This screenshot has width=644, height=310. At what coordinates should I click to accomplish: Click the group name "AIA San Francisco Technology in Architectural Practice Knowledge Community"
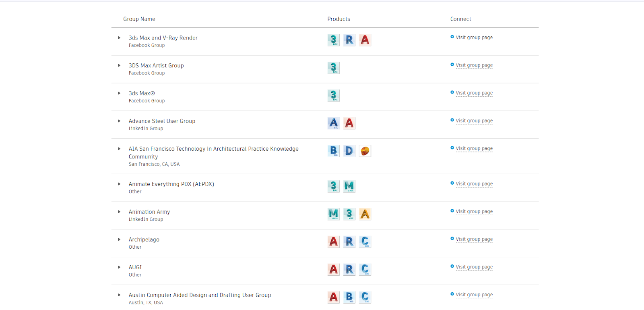(x=214, y=153)
